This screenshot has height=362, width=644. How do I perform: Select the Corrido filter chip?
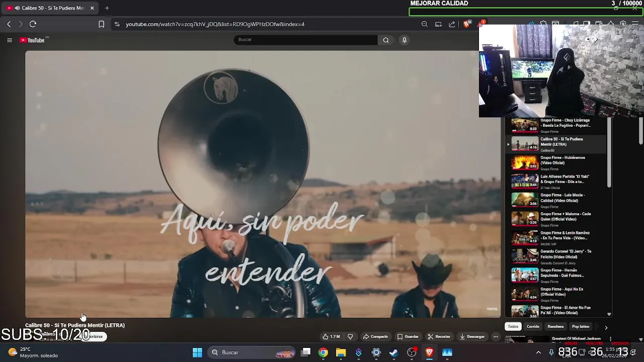[x=533, y=326]
